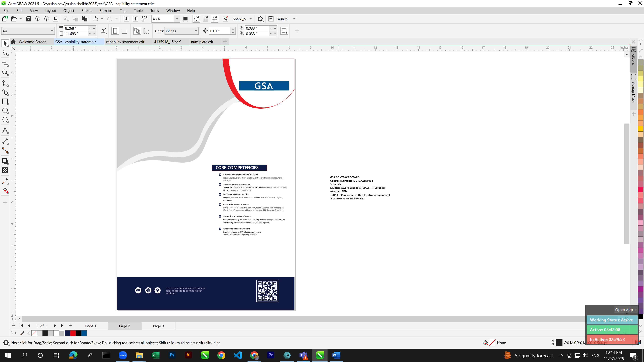The image size is (644, 362).
Task: Apply layout to current page only
Action: (x=146, y=31)
